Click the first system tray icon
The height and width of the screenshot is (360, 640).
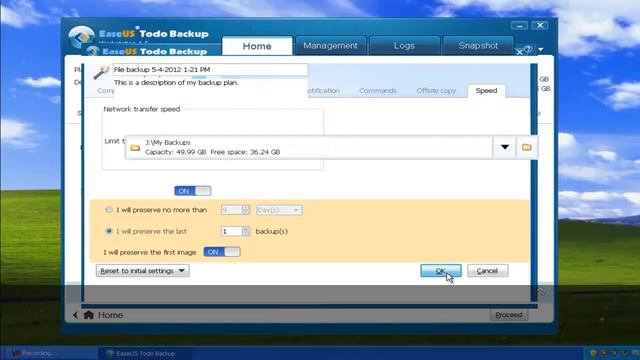point(593,353)
